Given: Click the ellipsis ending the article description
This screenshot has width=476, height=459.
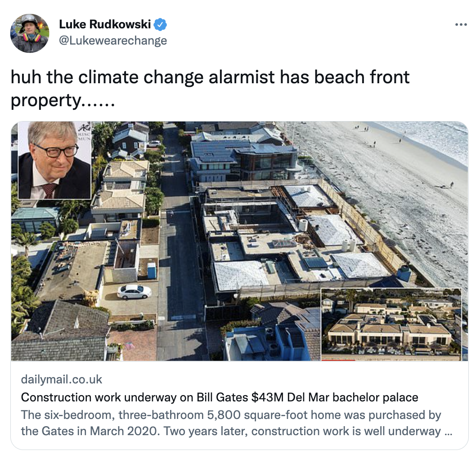Looking at the screenshot, I should [x=448, y=432].
